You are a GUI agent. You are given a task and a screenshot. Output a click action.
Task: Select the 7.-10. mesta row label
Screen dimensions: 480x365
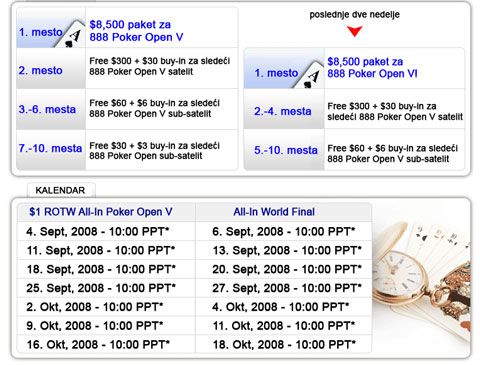coord(50,148)
